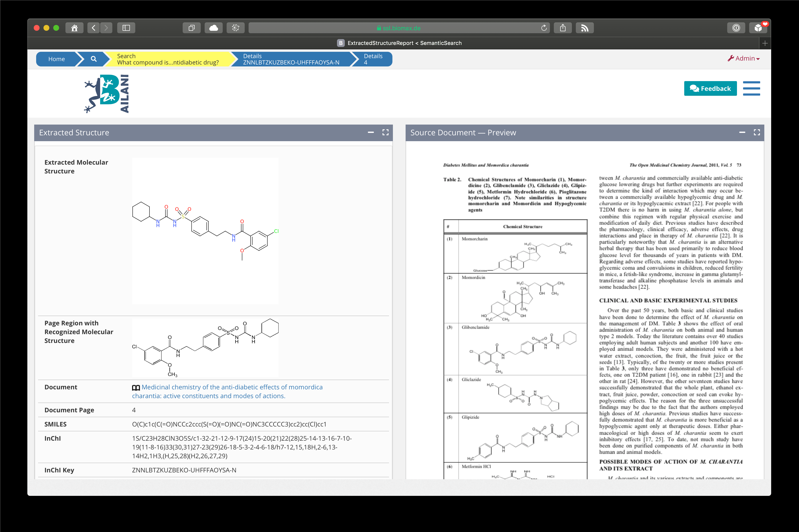This screenshot has height=532, width=799.
Task: Select the ExtractedStructureReport browser tab
Action: pos(399,43)
